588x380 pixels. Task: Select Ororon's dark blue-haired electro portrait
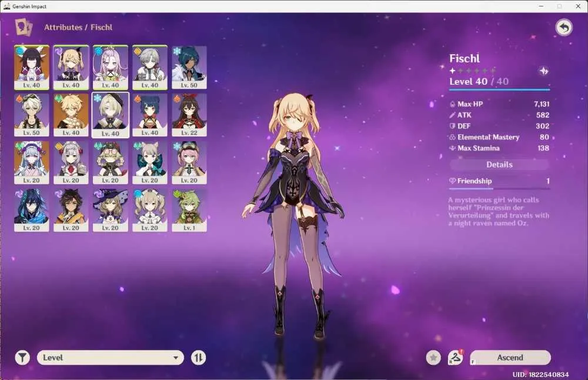pyautogui.click(x=32, y=211)
